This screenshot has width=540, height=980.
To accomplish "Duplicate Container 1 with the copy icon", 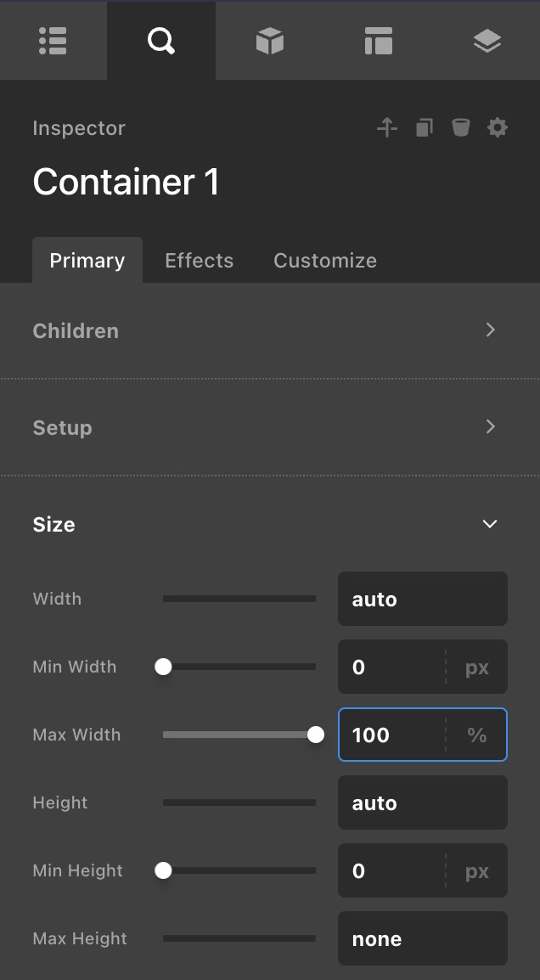I will [424, 128].
